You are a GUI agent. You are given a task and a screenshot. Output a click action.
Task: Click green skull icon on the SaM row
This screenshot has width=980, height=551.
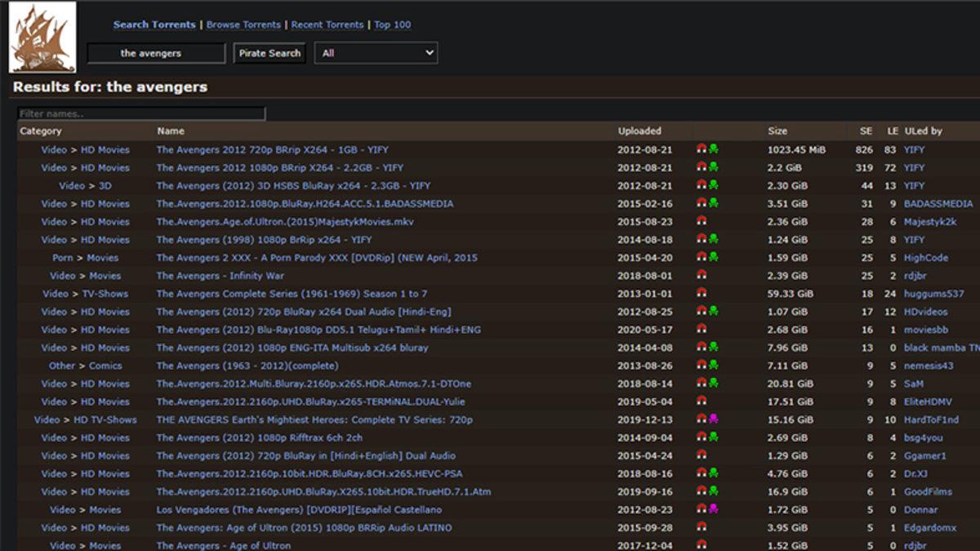(713, 383)
